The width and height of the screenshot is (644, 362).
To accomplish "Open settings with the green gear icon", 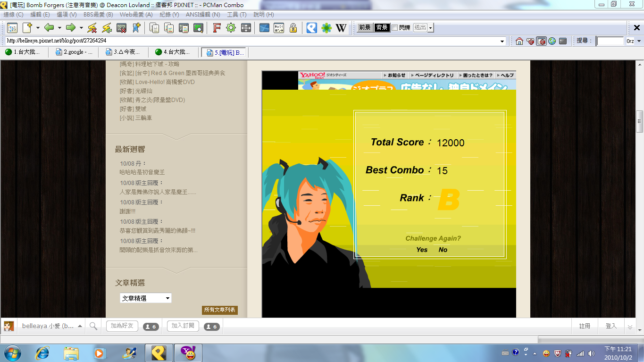I will (x=231, y=28).
